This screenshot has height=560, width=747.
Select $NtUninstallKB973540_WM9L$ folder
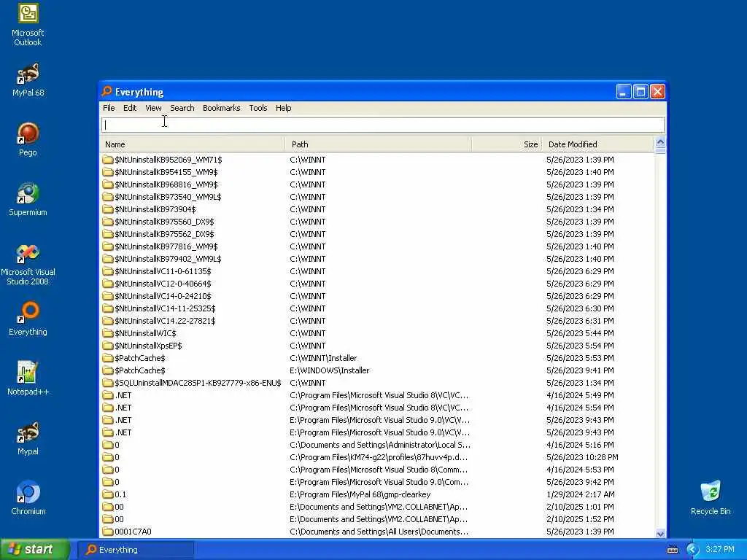377,197
